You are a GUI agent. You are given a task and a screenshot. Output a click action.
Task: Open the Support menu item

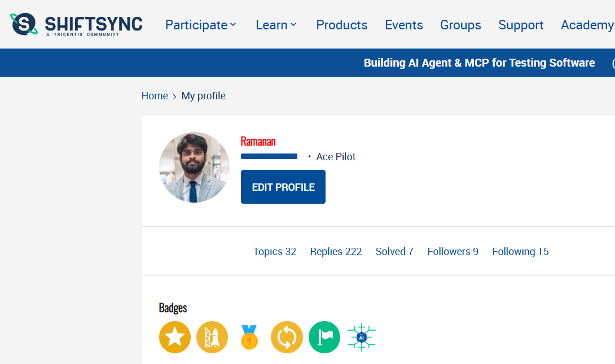521,25
